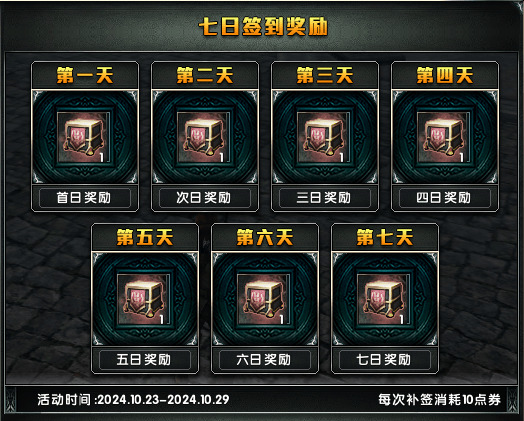Collect the 六日奖励 button
Screen dimensions: 524x421
point(265,360)
